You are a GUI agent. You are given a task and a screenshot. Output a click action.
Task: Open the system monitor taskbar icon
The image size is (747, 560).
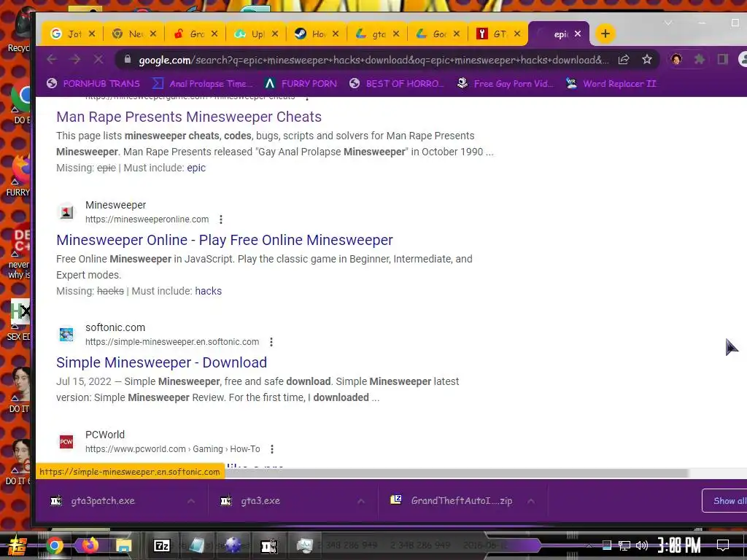304,545
